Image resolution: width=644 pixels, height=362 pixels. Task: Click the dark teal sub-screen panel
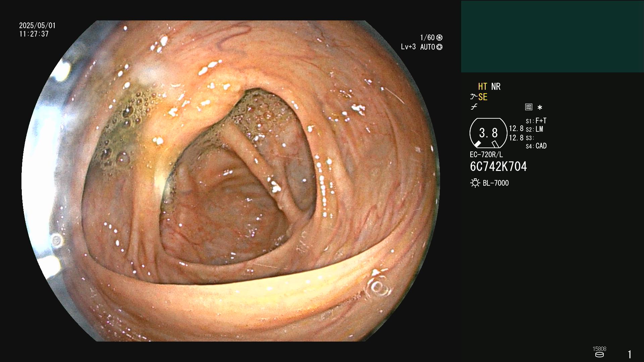click(552, 37)
